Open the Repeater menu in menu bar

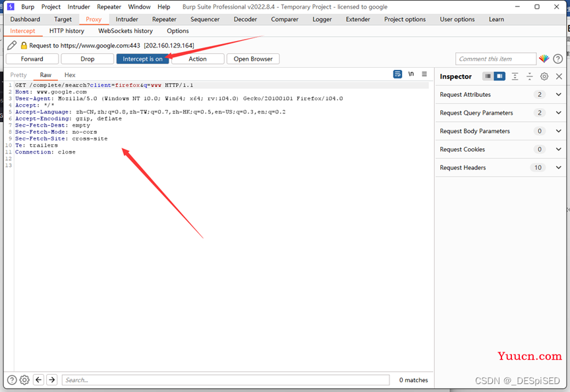click(109, 7)
